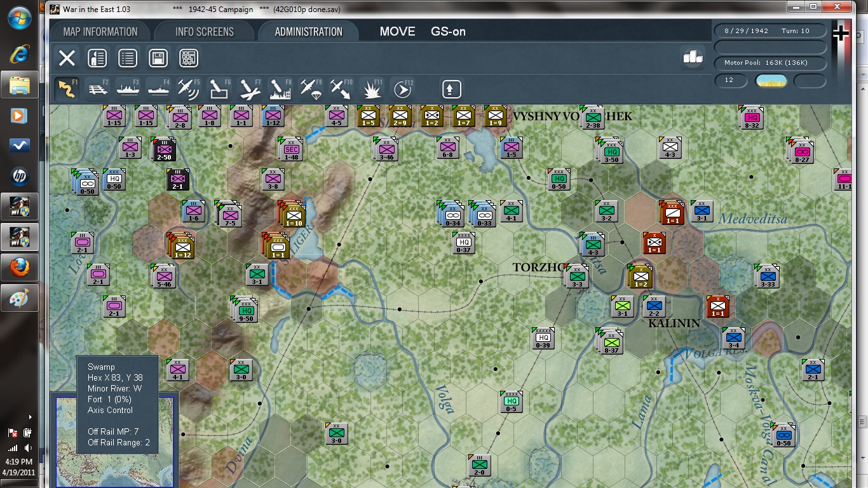Select the green HQ 0-5 counter
The height and width of the screenshot is (488, 868).
(512, 402)
